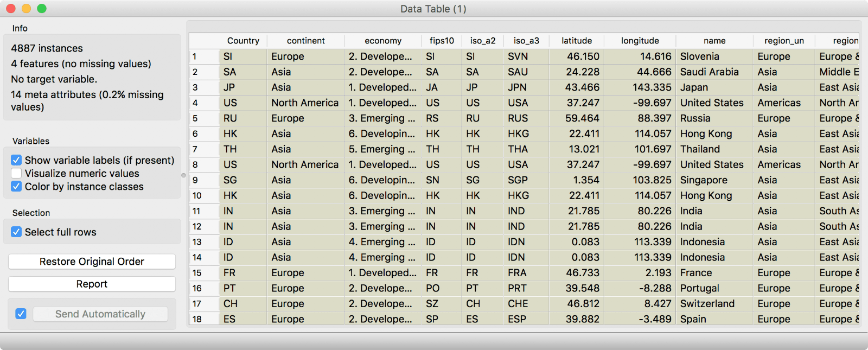Click longitude value -8.288
This screenshot has width=868, height=350.
point(640,288)
